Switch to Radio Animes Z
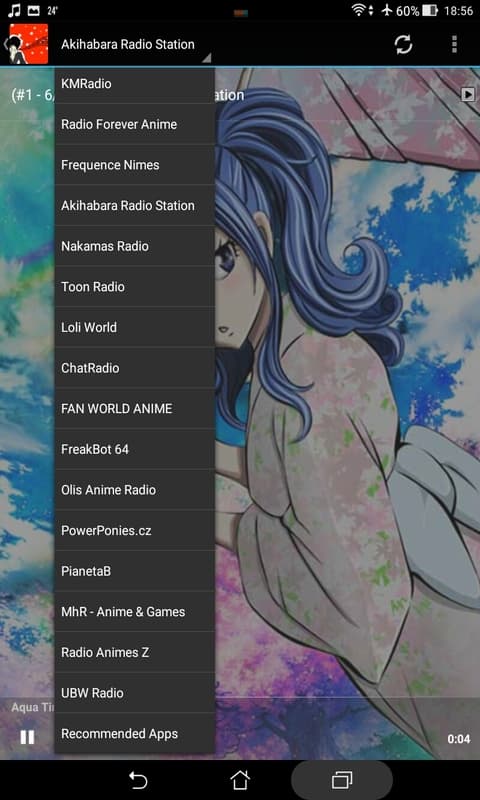480x800 pixels. [x=135, y=652]
